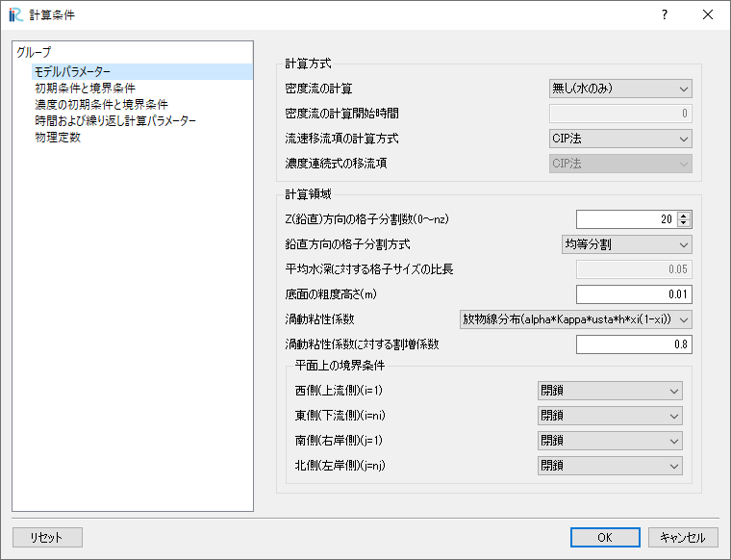Click the 流速移流項の計算方式 label
The height and width of the screenshot is (560, 731).
[x=341, y=139]
